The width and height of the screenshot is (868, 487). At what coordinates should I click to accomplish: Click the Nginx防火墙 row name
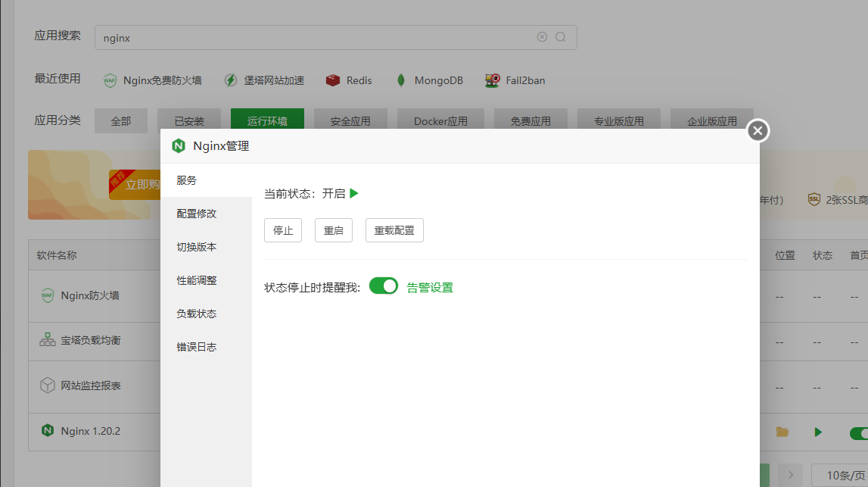click(90, 295)
